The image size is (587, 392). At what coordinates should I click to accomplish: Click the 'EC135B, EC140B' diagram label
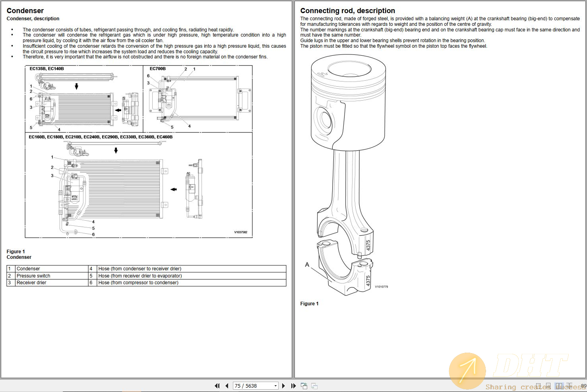(x=46, y=69)
